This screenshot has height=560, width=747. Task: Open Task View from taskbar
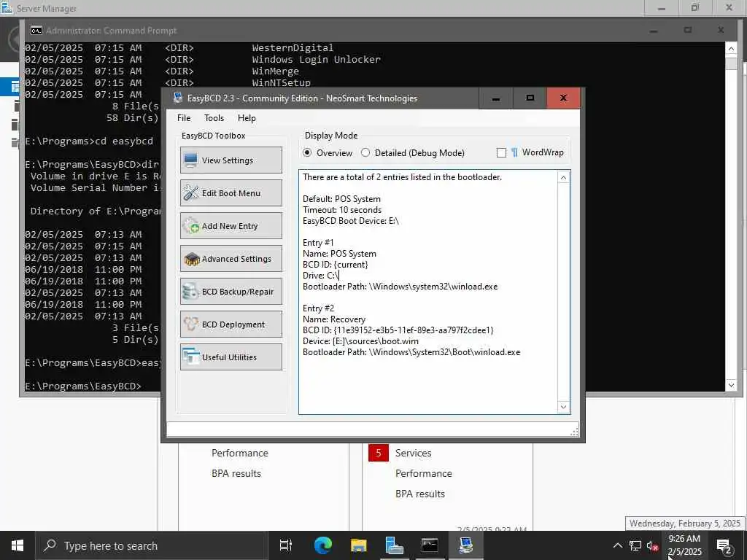pos(286,545)
